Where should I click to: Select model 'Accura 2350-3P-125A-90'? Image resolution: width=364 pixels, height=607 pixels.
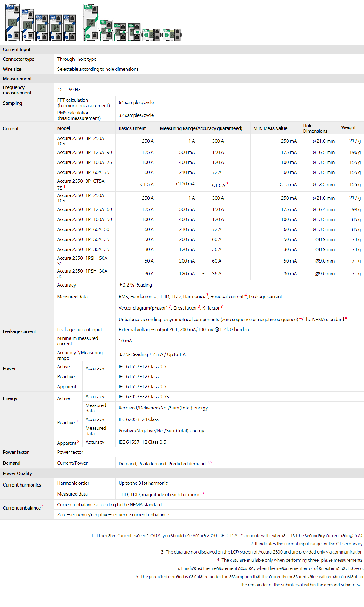pyautogui.click(x=84, y=152)
